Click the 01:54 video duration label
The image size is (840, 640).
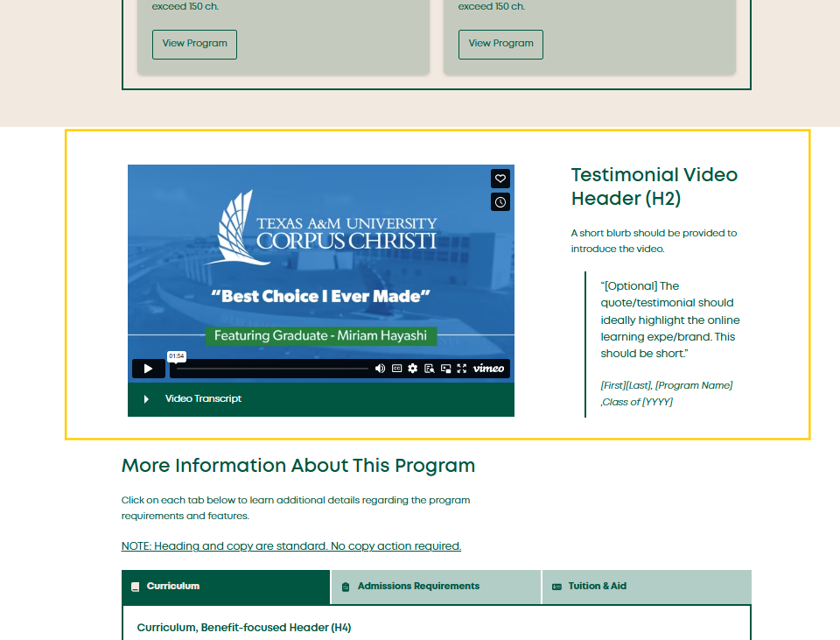coord(176,356)
